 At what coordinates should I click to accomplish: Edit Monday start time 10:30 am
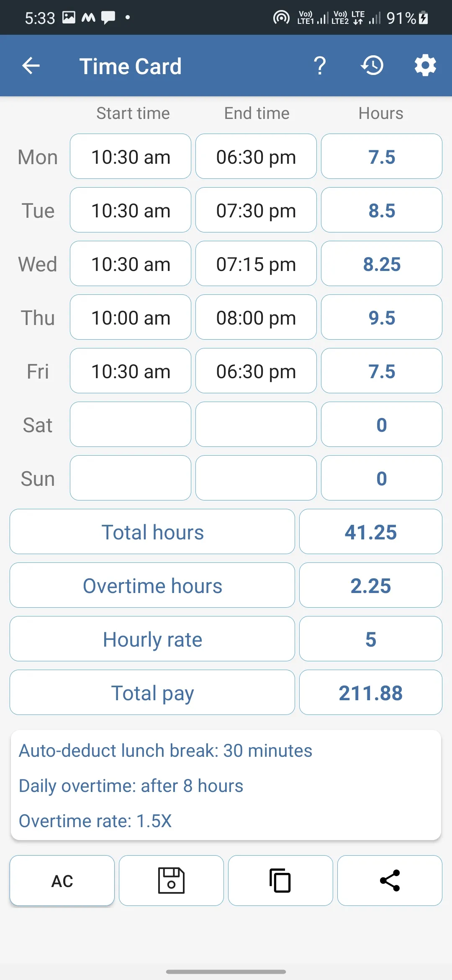tap(131, 156)
